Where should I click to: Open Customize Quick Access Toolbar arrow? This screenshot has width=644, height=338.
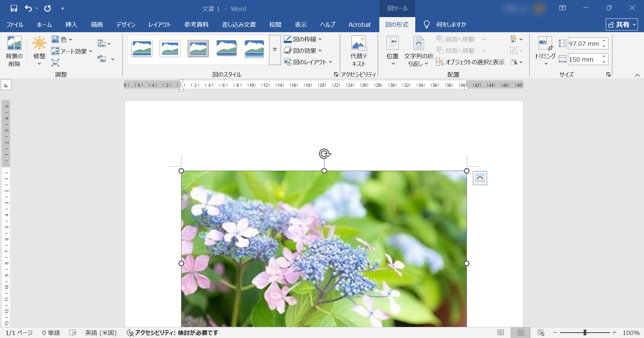click(62, 9)
